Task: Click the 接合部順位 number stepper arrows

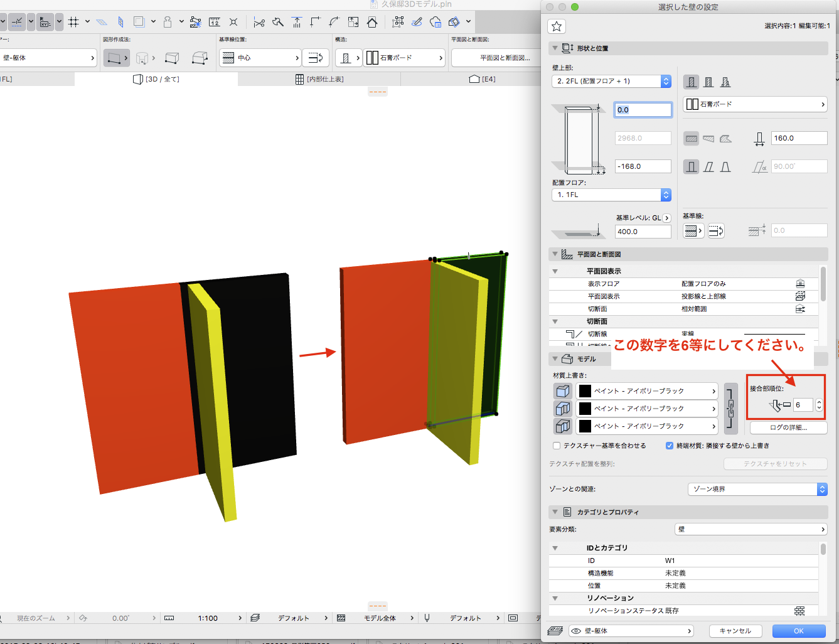Action: (819, 405)
